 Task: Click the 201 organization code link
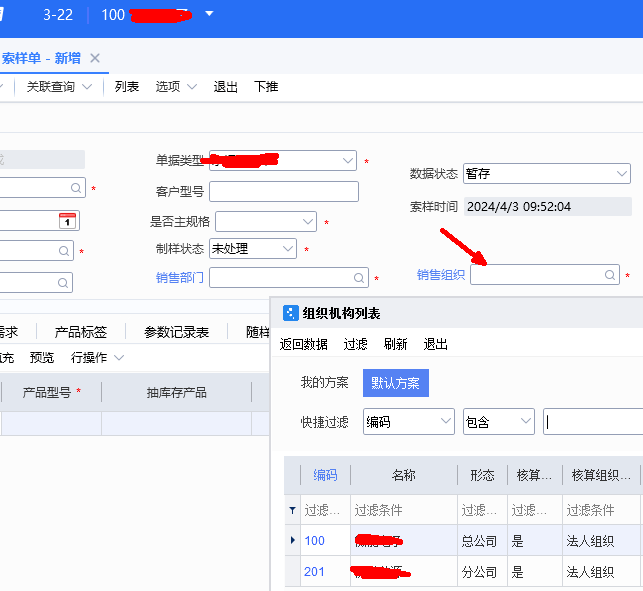click(x=314, y=572)
